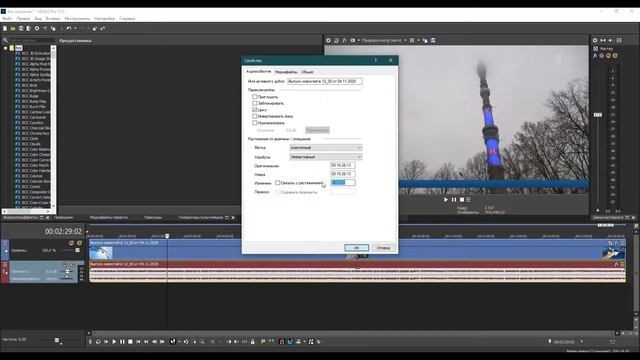640x360 pixels.
Task: Enable Инвертировать фазу checkbox
Action: [255, 116]
